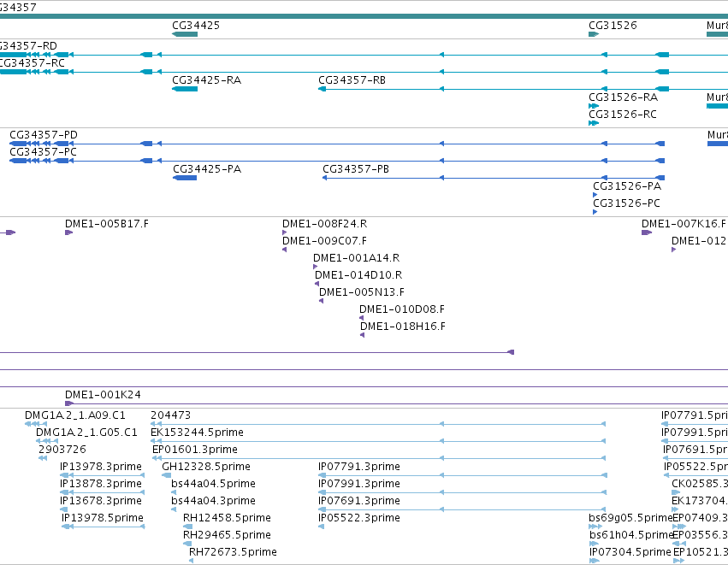
Task: Select the IP13978.5prime EST label
Action: [x=103, y=519]
